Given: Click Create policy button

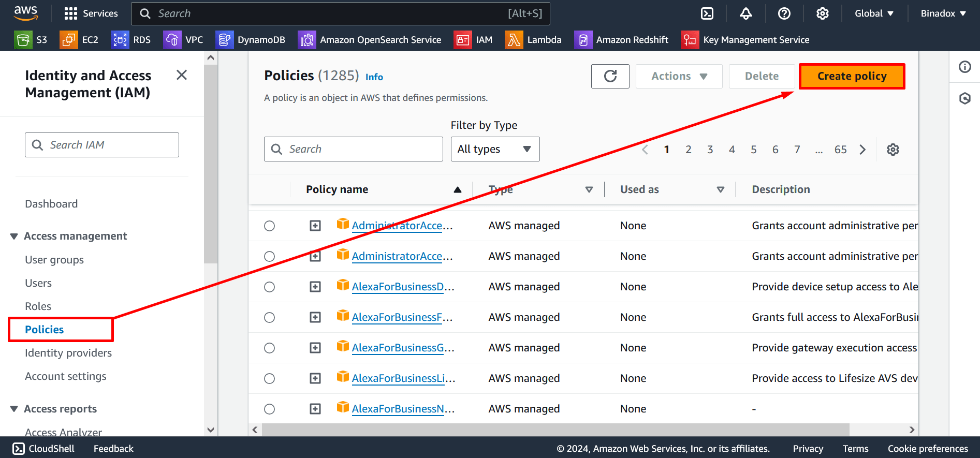Looking at the screenshot, I should [852, 76].
